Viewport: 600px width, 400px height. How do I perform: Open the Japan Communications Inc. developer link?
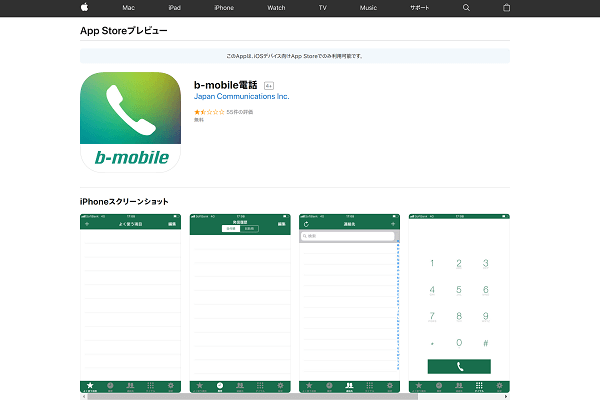pyautogui.click(x=241, y=96)
